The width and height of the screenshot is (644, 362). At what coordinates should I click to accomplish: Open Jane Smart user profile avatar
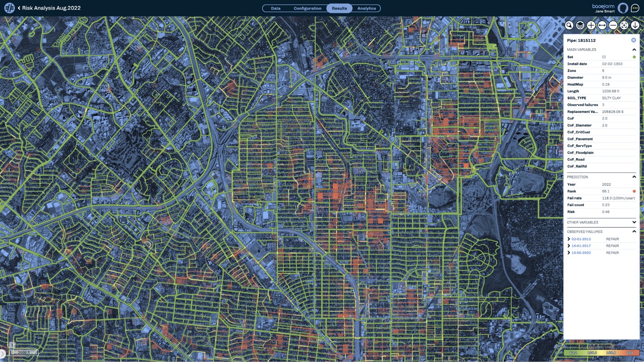click(x=622, y=8)
